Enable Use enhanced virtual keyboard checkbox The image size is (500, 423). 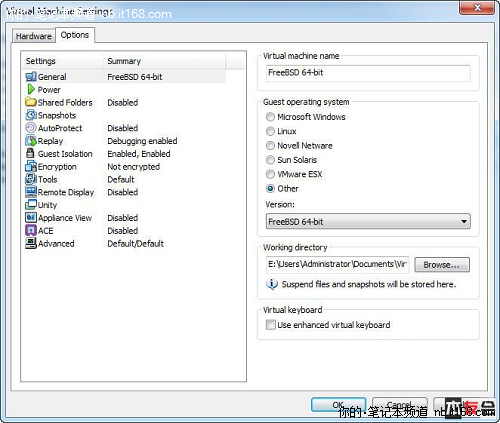click(x=270, y=325)
